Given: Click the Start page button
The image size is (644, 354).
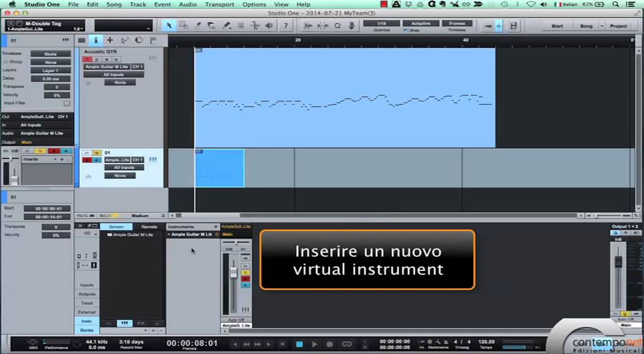Looking at the screenshot, I should pos(557,26).
